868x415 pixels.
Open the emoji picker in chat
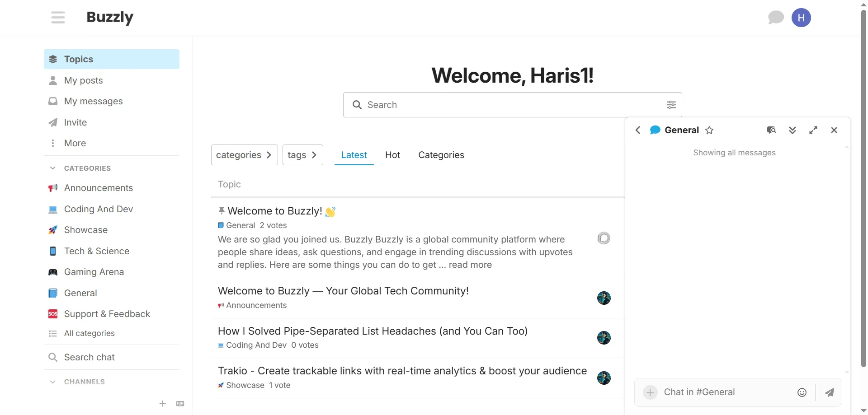[x=802, y=392]
